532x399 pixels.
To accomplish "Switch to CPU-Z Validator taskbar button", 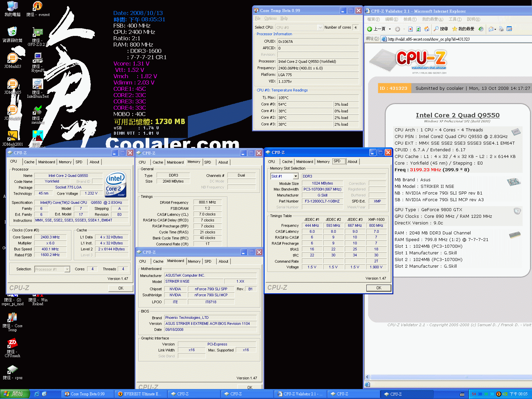I will [x=301, y=394].
